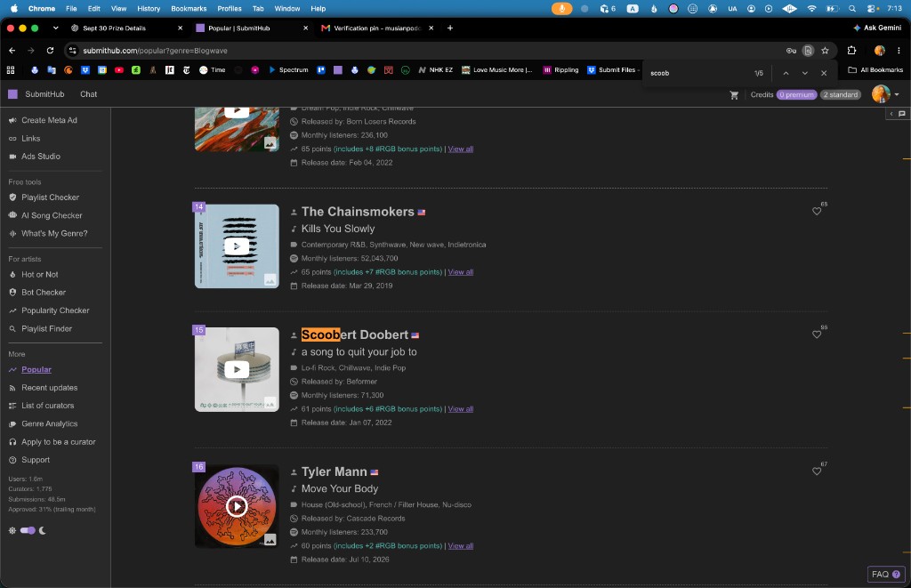Open Spectrum bookmark

tap(288, 69)
